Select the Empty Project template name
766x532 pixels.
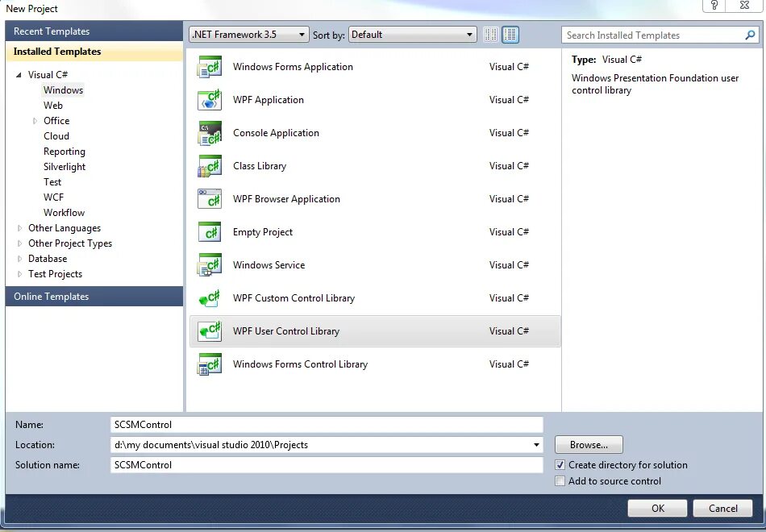coord(262,232)
